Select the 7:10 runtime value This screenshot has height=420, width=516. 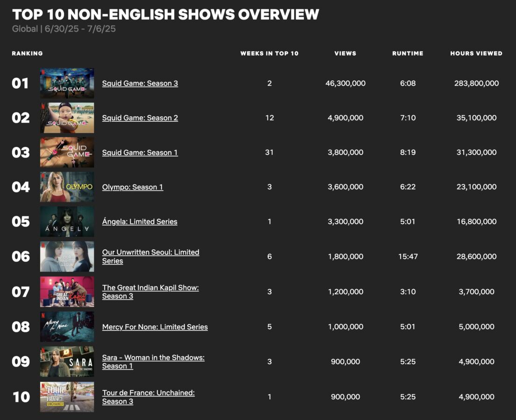pyautogui.click(x=408, y=118)
